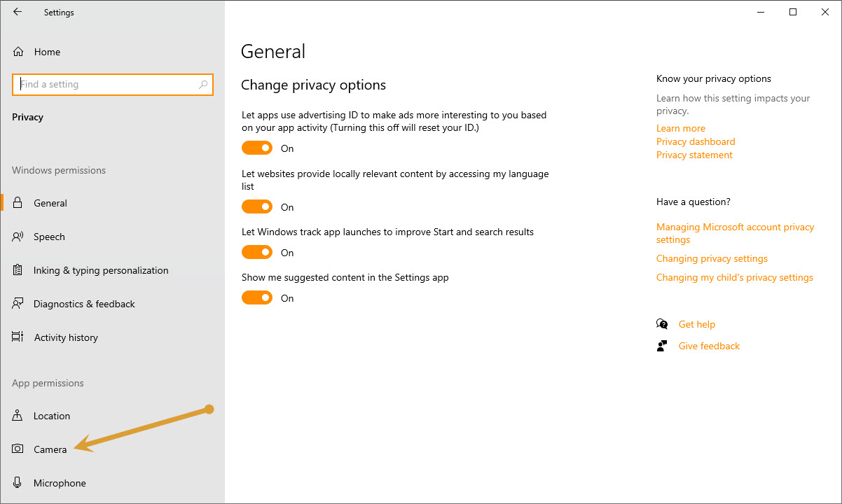Image resolution: width=842 pixels, height=504 pixels.
Task: Click the Diagnostics & feedback icon
Action: [x=18, y=304]
